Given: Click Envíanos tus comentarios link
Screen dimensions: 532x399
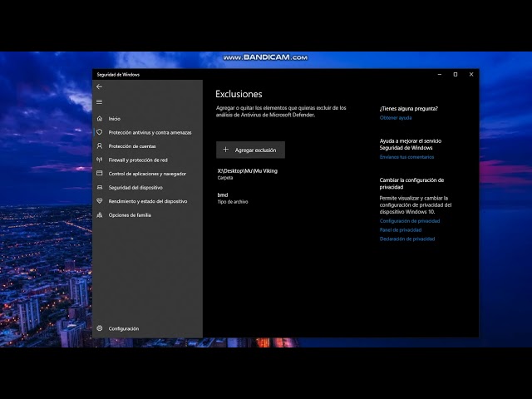Looking at the screenshot, I should pyautogui.click(x=406, y=157).
